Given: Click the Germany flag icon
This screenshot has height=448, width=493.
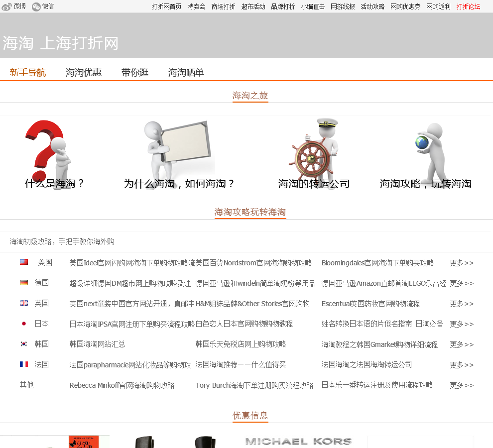Looking at the screenshot, I should coord(24,283).
